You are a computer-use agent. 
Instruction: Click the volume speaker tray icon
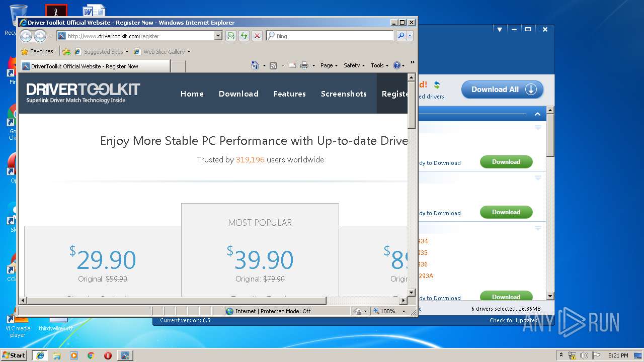point(584,355)
